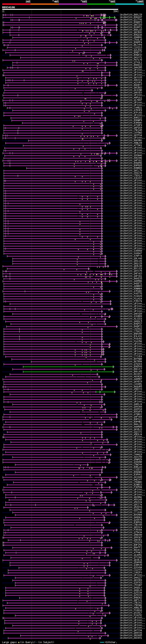The width and height of the screenshot is (146, 644).
Task: Select hit UniRef100_P87179
Action: [131, 60]
